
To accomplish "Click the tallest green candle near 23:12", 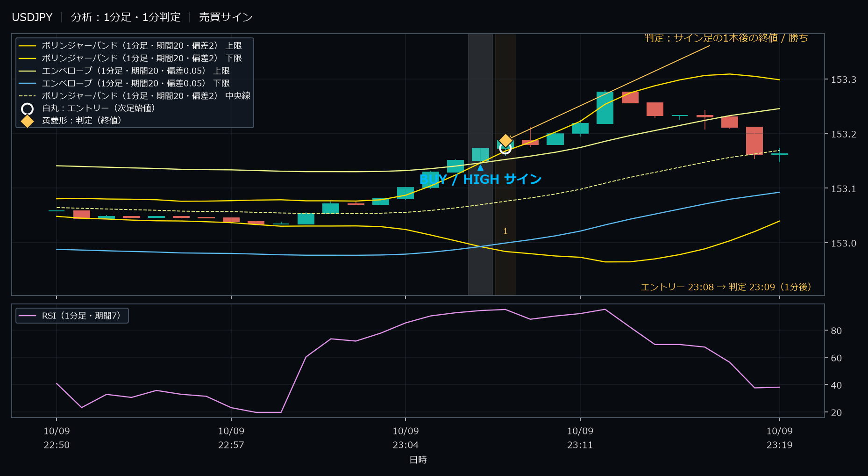I will pos(605,108).
